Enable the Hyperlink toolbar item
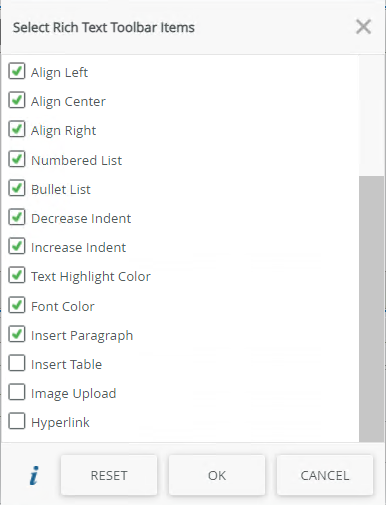386x505 pixels. pos(17,421)
